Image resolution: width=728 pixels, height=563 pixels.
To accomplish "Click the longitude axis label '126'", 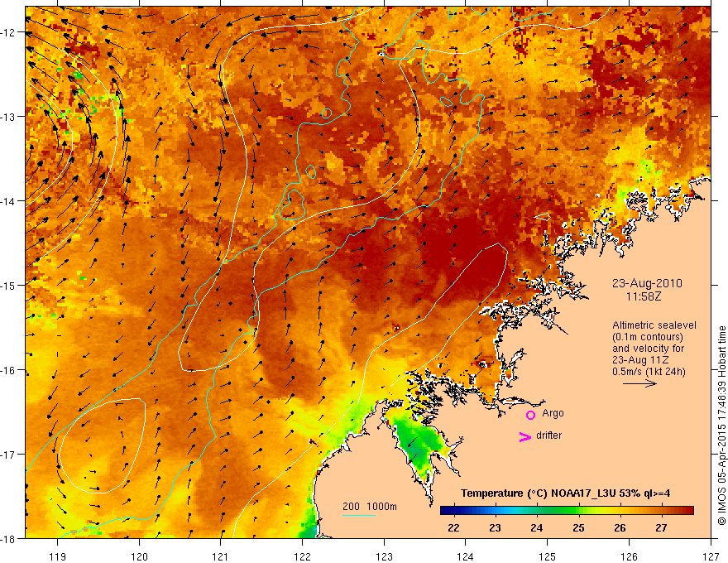I will click(x=629, y=556).
